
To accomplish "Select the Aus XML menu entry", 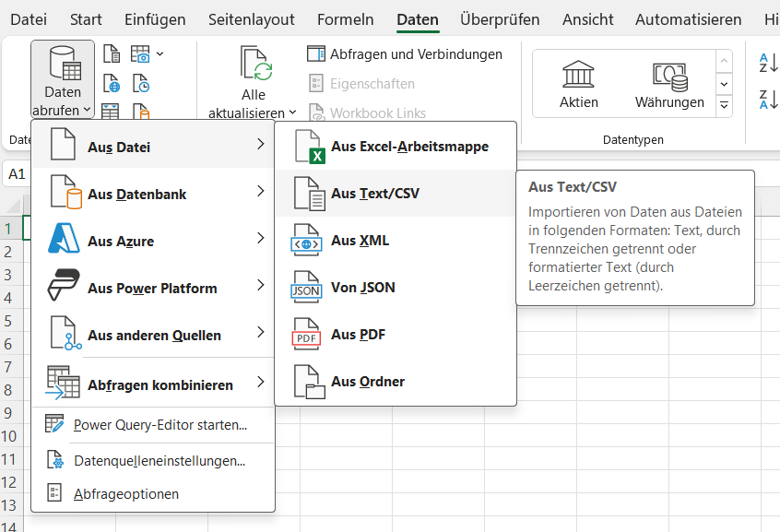I will pos(396,241).
